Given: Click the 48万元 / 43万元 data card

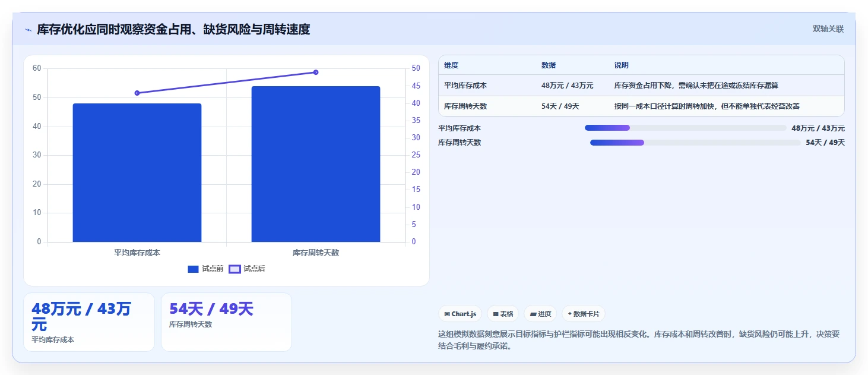Looking at the screenshot, I should 89,322.
